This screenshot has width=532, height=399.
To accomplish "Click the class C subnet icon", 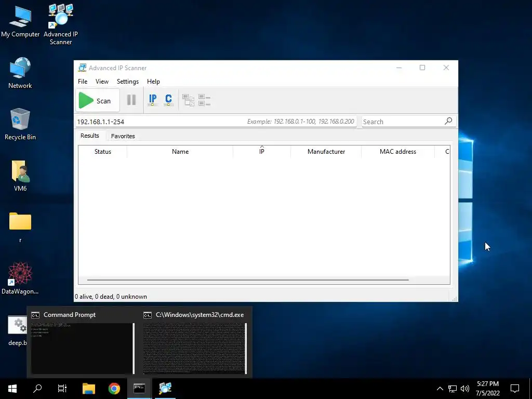I will [169, 100].
